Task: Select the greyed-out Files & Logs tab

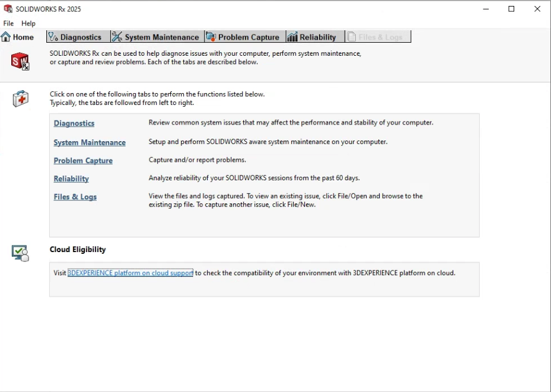Action: click(378, 37)
